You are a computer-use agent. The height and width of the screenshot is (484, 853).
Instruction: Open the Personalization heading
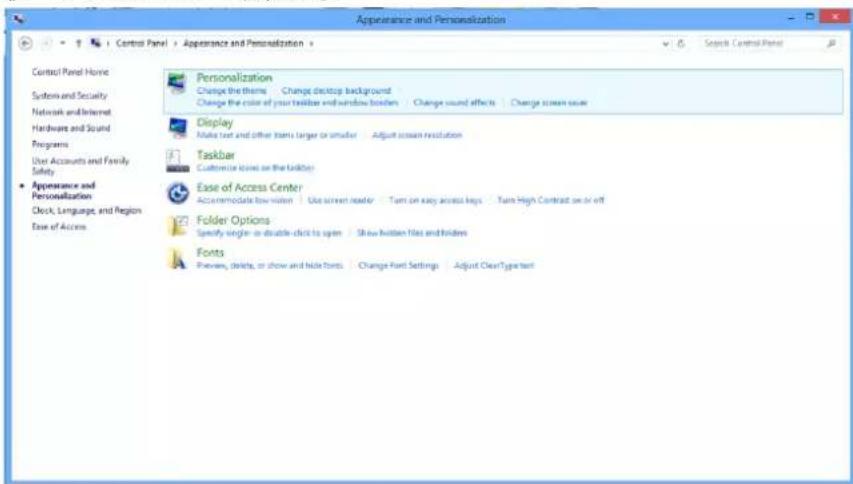click(x=234, y=78)
